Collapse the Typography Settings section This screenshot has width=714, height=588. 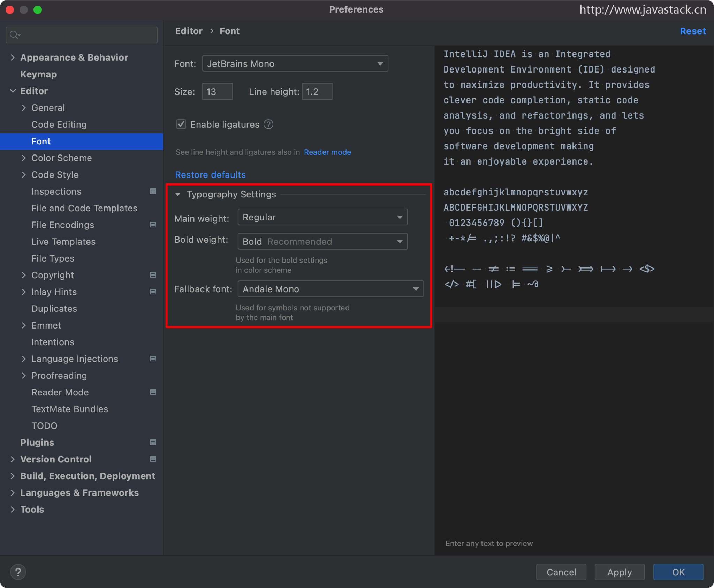pos(178,194)
